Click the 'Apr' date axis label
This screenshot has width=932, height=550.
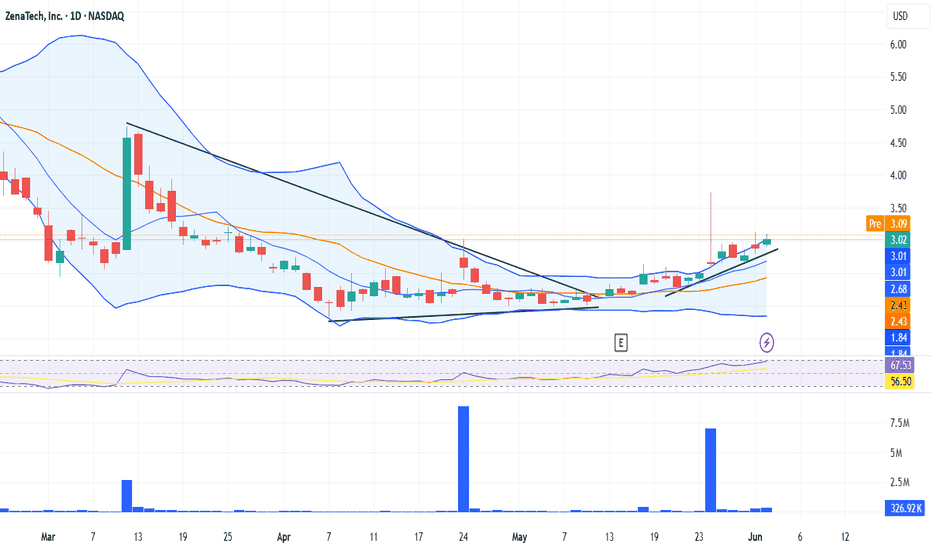click(284, 537)
